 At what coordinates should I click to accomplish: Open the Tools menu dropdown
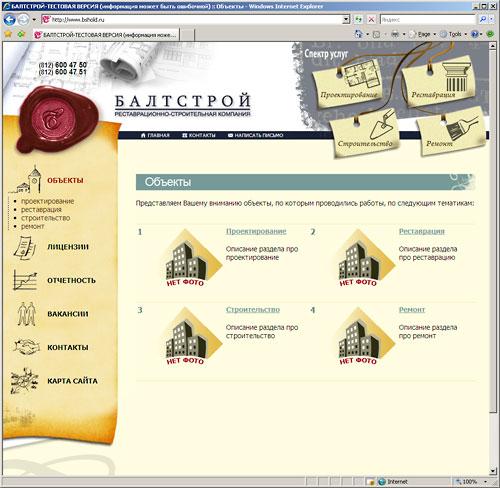[454, 34]
